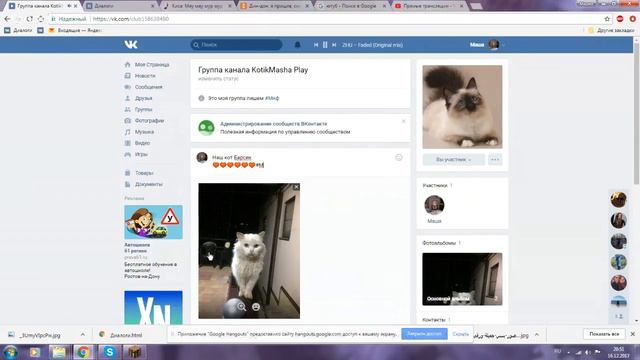Open file explorer from taskbar
This screenshot has width=640, height=360.
(x=58, y=352)
